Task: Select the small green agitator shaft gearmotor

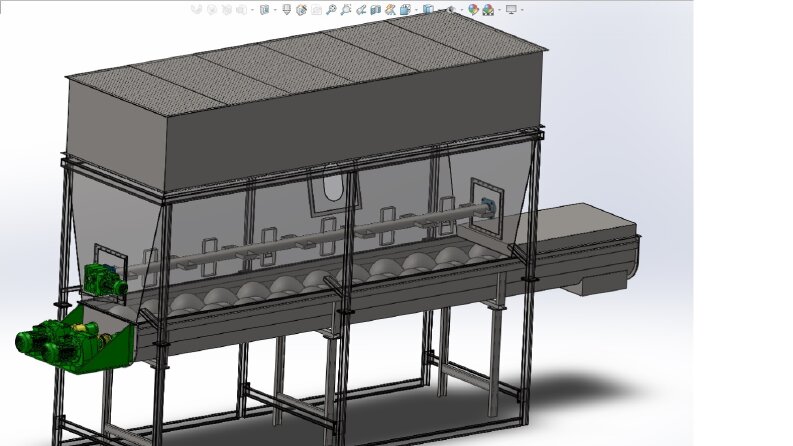Action: pos(104,280)
